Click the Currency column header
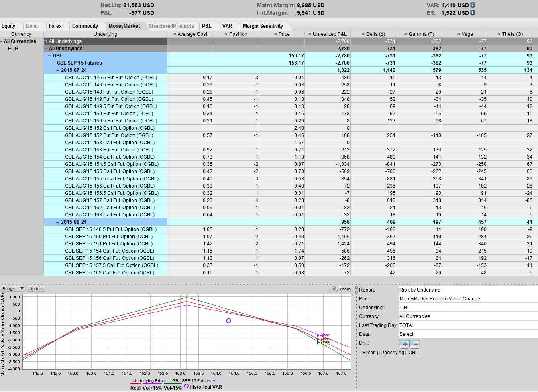This screenshot has height=392, width=538. (x=21, y=34)
